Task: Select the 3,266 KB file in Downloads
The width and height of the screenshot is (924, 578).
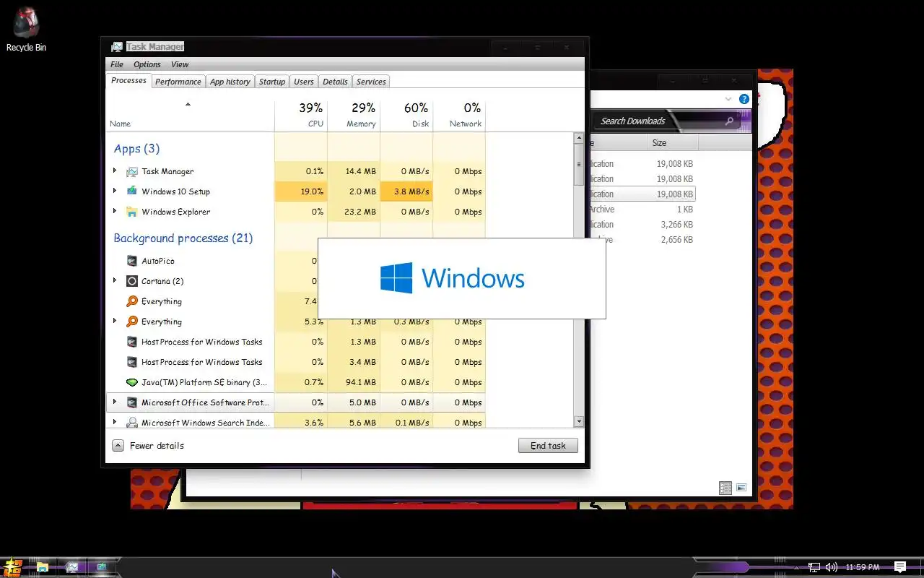Action: pos(642,225)
